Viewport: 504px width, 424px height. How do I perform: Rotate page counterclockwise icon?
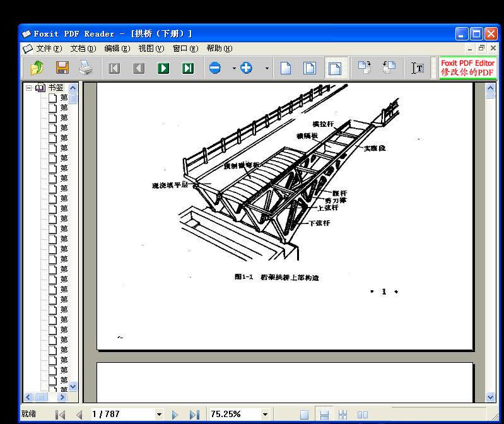[x=389, y=68]
